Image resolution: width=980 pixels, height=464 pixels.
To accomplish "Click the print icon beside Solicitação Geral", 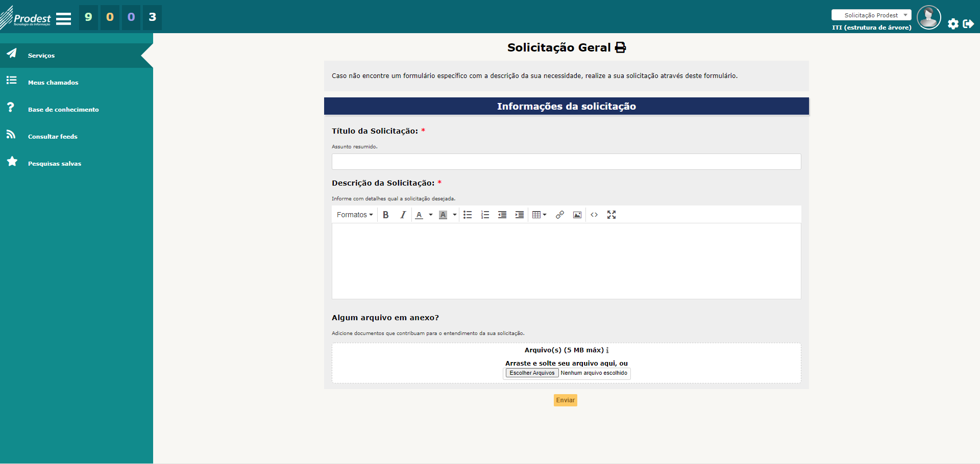I will pyautogui.click(x=620, y=47).
